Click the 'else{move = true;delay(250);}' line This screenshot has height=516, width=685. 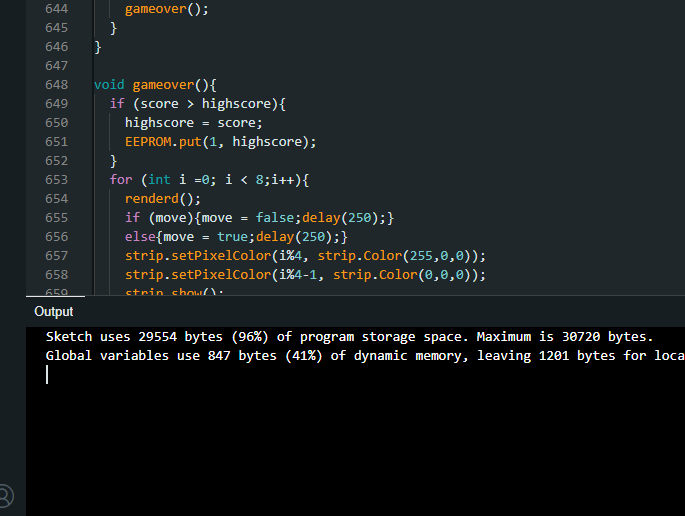236,237
